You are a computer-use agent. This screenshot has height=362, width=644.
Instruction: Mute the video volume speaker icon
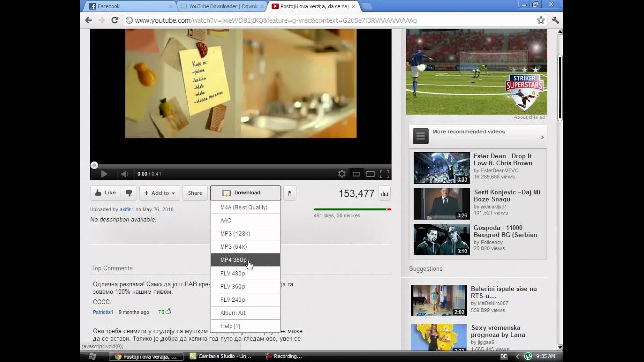coord(124,174)
